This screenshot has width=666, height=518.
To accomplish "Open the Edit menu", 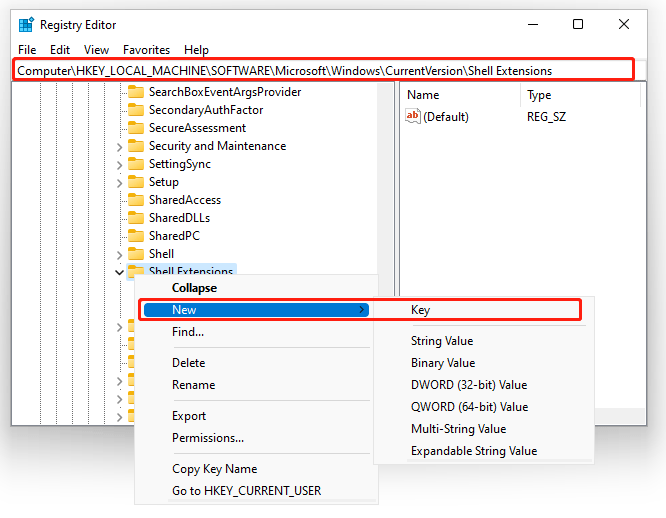I will [x=60, y=50].
